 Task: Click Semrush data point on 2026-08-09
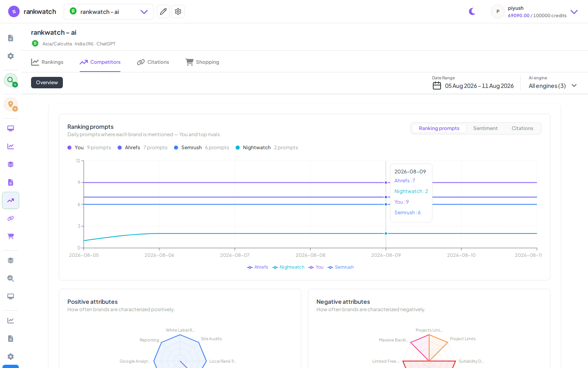386,204
